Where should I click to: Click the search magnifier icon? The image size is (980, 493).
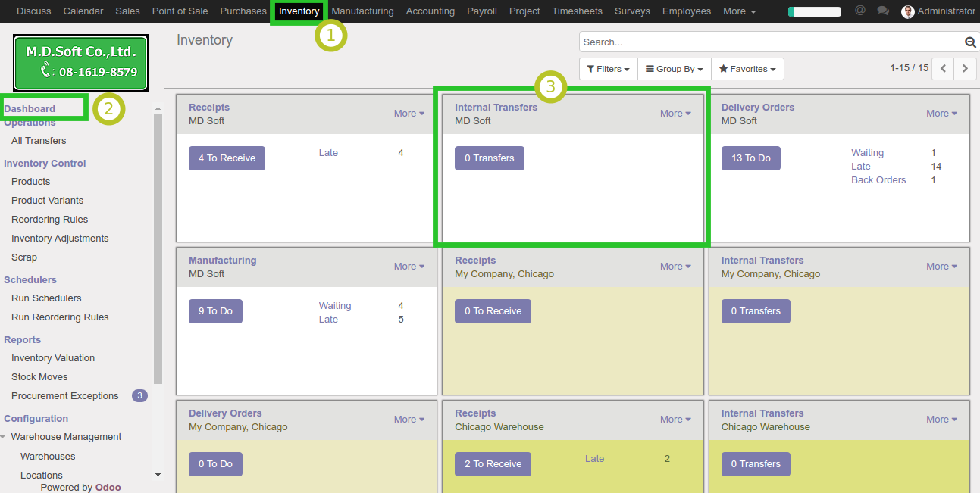[x=969, y=42]
